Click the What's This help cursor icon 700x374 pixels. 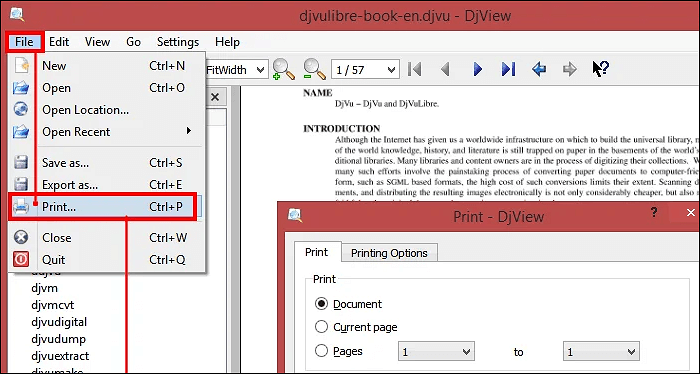pos(600,69)
